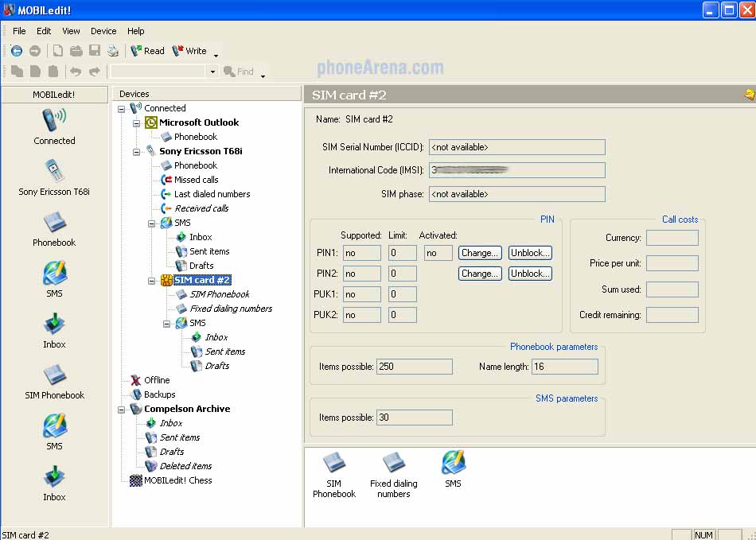Click the yellow icon in SIM card header
Viewport: 756px width, 540px height.
(x=750, y=95)
